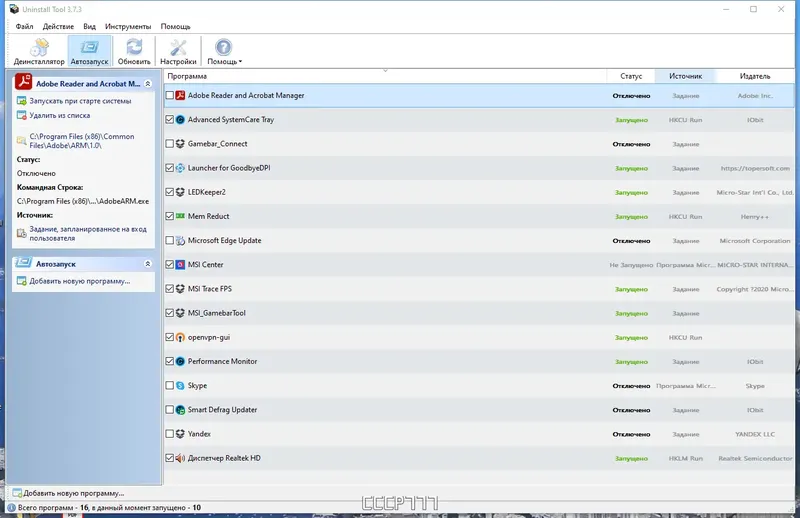Open the Вид menu
Viewport: 800px width, 518px height.
click(89, 27)
